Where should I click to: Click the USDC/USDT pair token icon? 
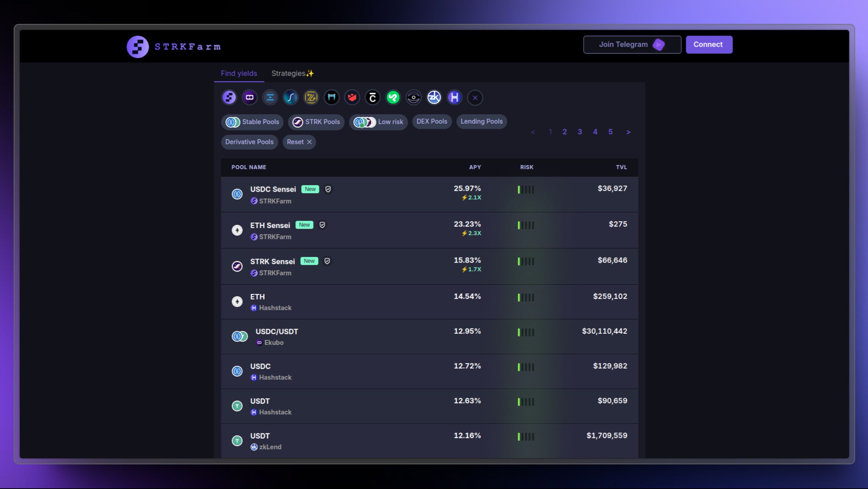[240, 336]
